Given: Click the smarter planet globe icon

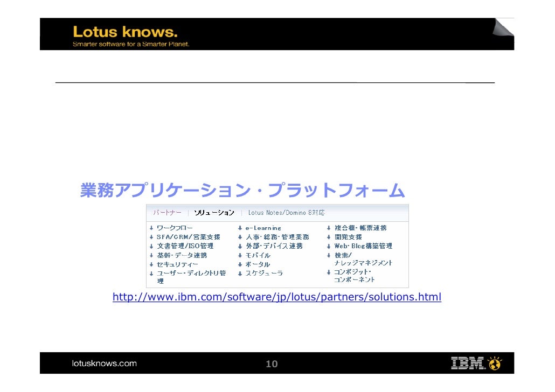Looking at the screenshot, I should 495,363.
